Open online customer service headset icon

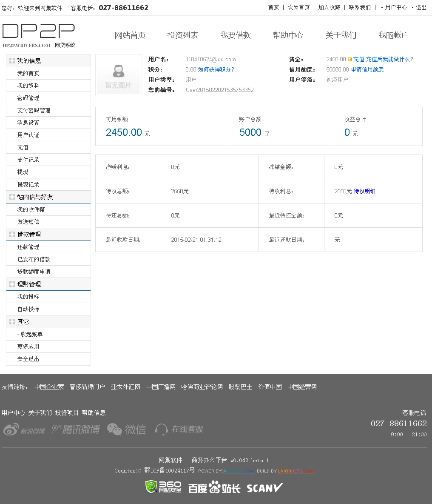pyautogui.click(x=179, y=430)
